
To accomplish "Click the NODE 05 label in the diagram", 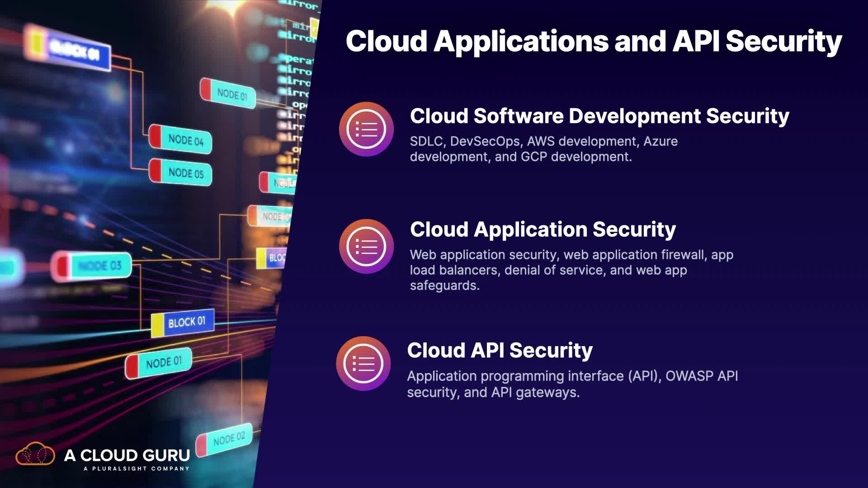I will click(x=185, y=173).
